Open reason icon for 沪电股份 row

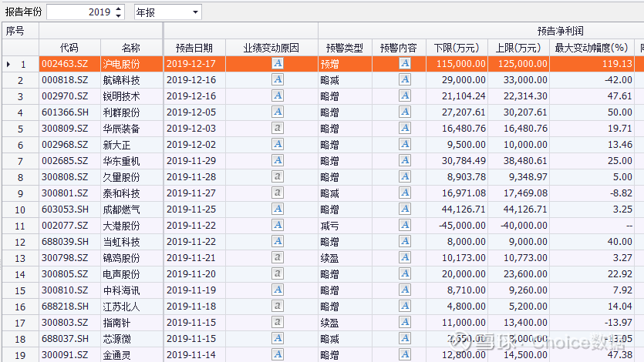coord(278,64)
